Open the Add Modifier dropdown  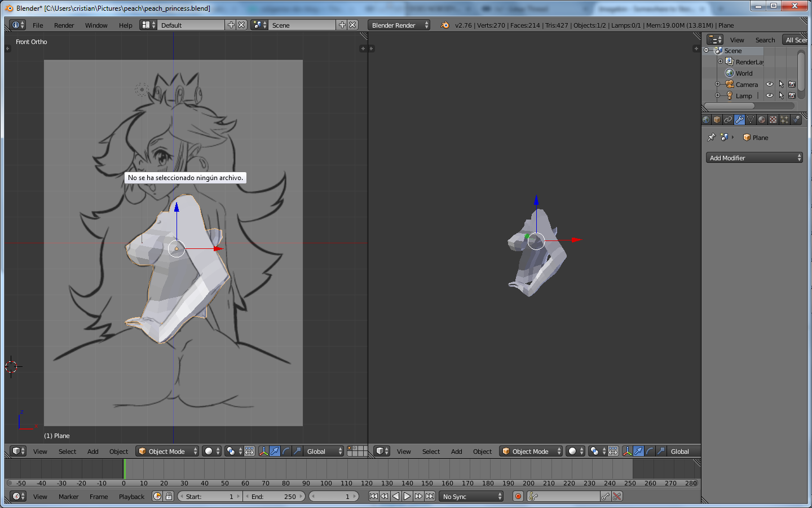[x=754, y=157]
